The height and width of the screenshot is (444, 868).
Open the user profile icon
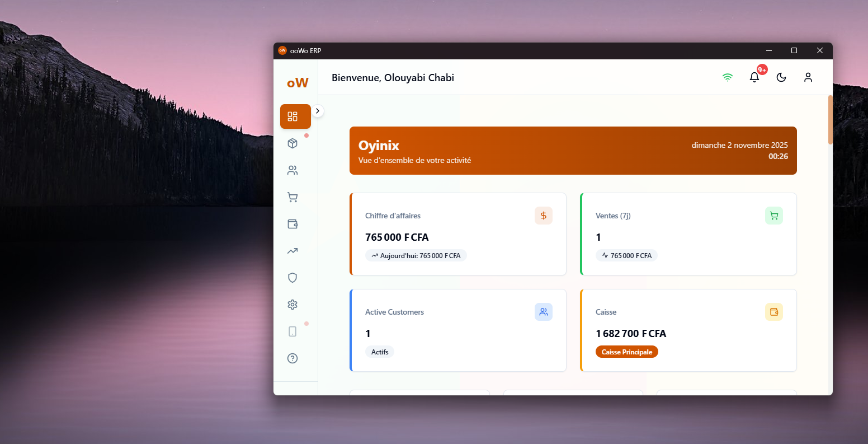click(808, 77)
